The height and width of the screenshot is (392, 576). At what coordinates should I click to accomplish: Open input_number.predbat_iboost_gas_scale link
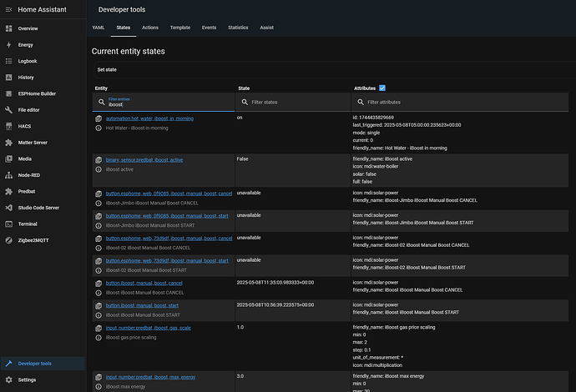click(x=149, y=328)
